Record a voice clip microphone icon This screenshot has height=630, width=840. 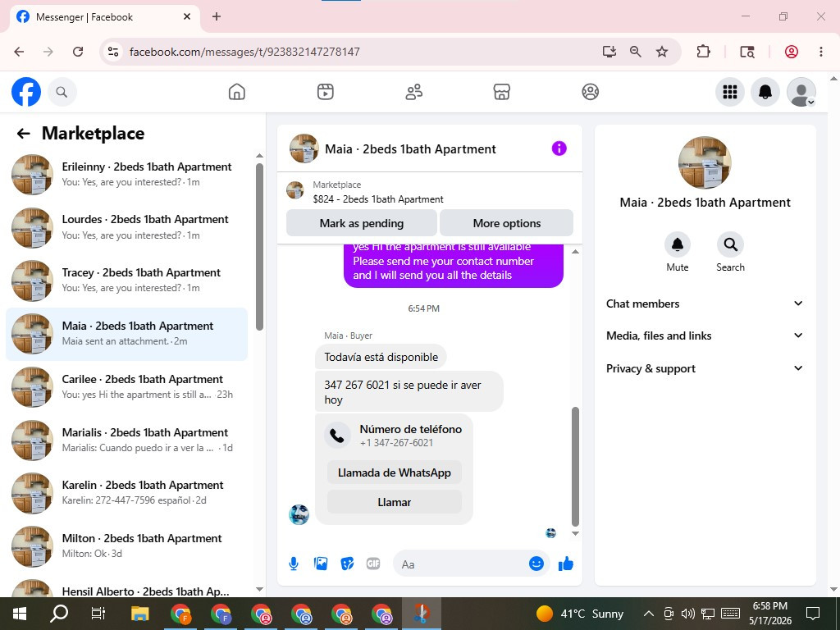click(294, 564)
